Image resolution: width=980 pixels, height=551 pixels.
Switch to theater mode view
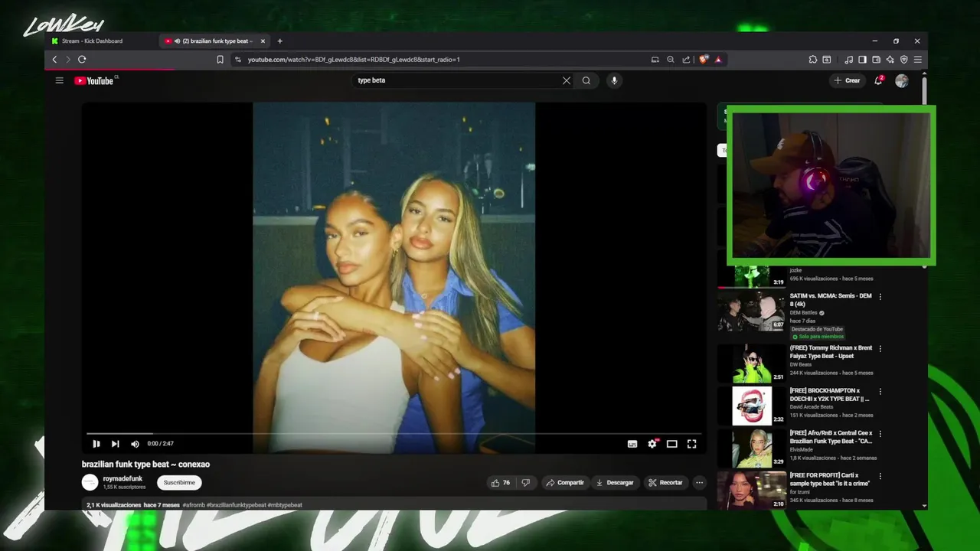pos(672,444)
